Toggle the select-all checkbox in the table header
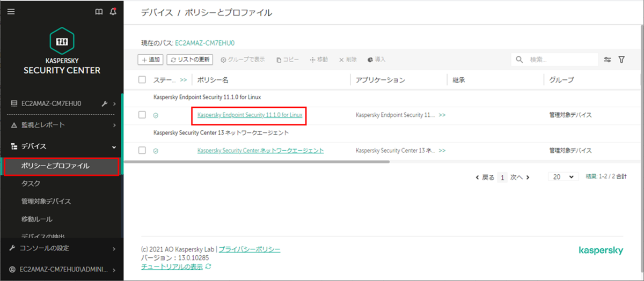The height and width of the screenshot is (281, 644). [142, 79]
